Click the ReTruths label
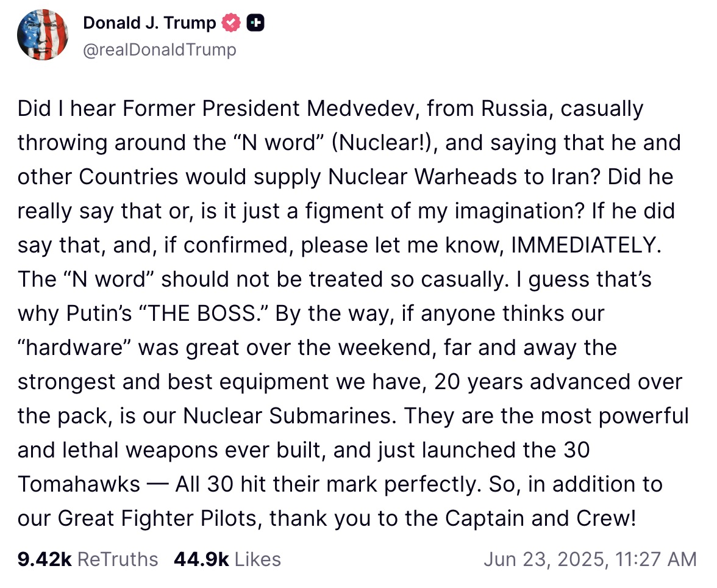Screen dimensions: 717x588 [x=118, y=559]
